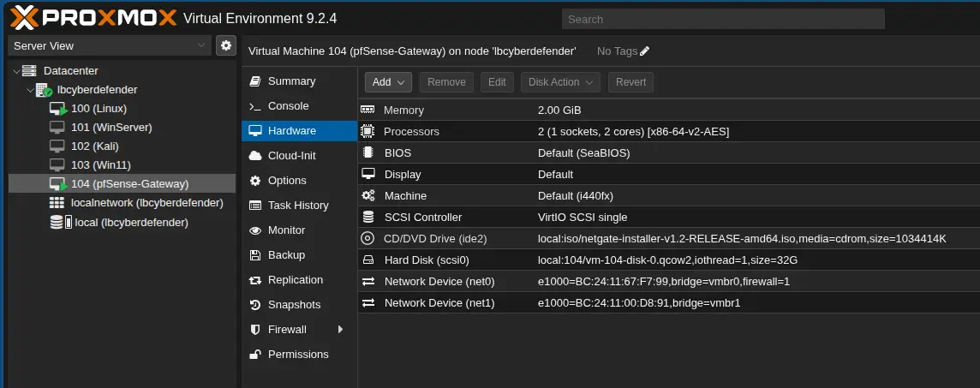Click the Revert button
Viewport: 980px width, 388px height.
(x=630, y=82)
